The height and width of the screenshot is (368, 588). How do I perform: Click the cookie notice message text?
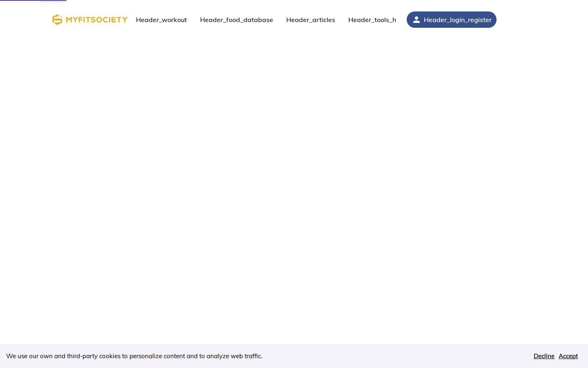tap(134, 356)
